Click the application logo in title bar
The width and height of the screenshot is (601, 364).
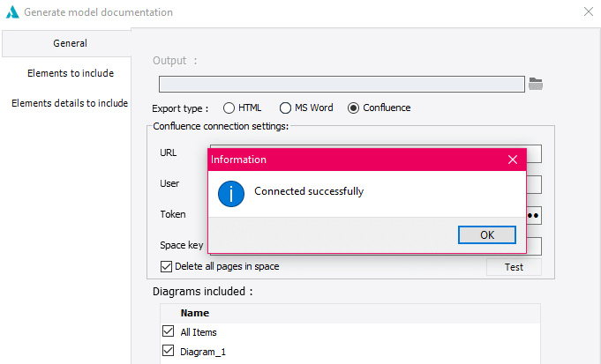point(12,12)
